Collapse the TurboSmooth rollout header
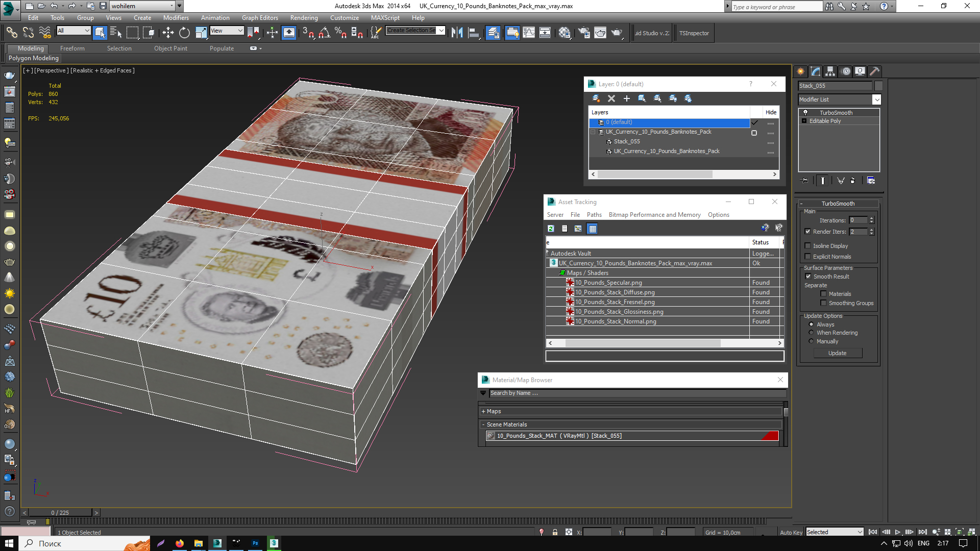 pos(838,204)
